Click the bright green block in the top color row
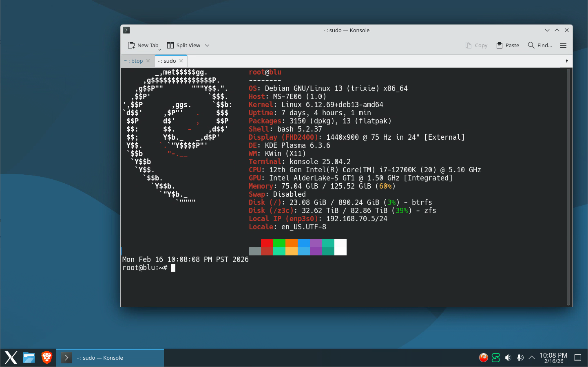Screen dimensions: 588x367 (279, 243)
